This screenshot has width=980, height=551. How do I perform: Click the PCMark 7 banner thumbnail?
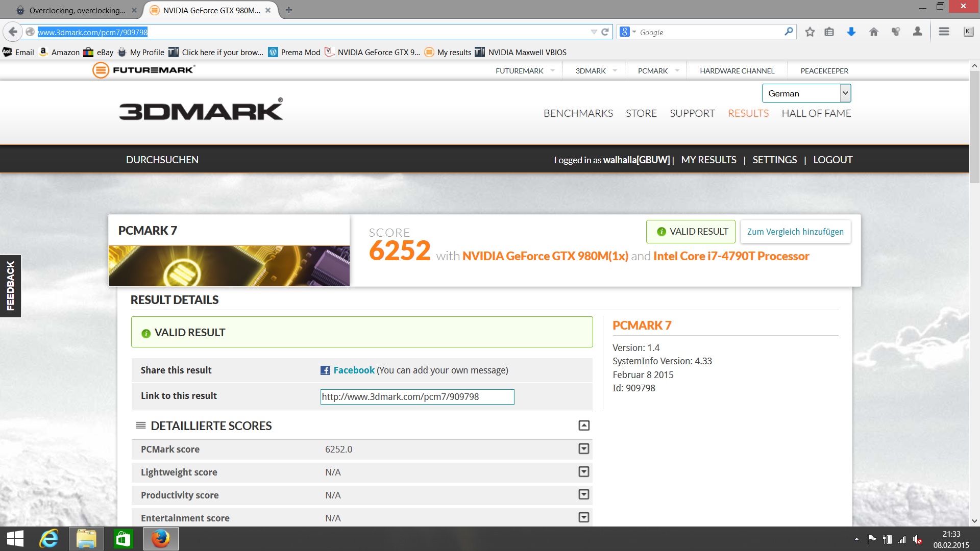click(229, 266)
